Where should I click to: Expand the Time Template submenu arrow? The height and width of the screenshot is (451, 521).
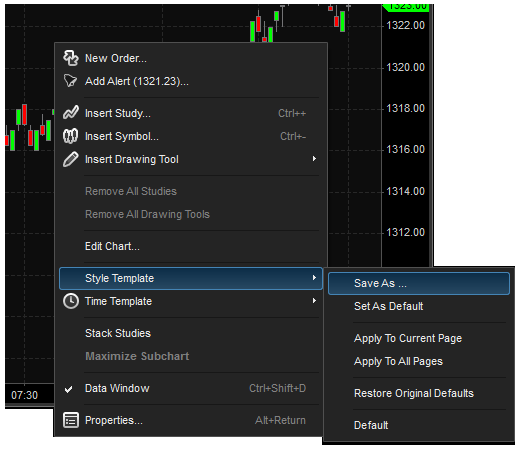[x=314, y=301]
